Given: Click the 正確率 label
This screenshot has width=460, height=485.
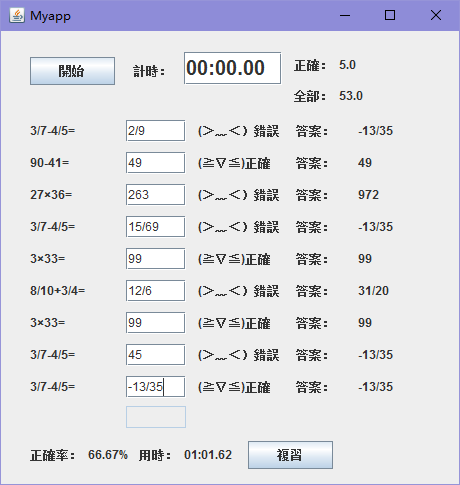Looking at the screenshot, I should [x=53, y=455].
